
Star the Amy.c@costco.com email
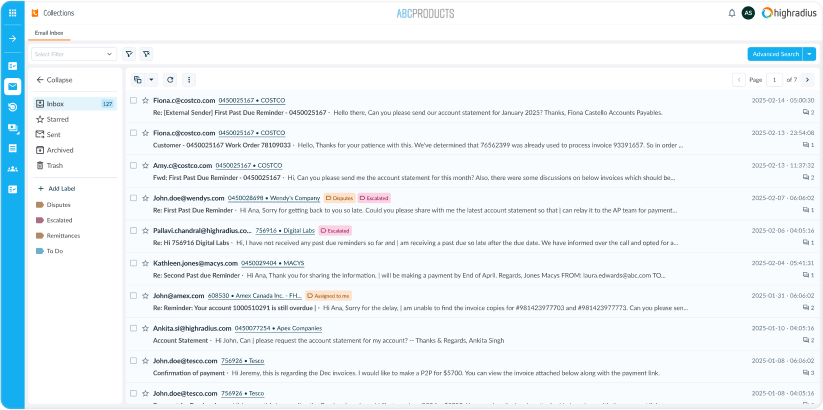click(x=145, y=165)
